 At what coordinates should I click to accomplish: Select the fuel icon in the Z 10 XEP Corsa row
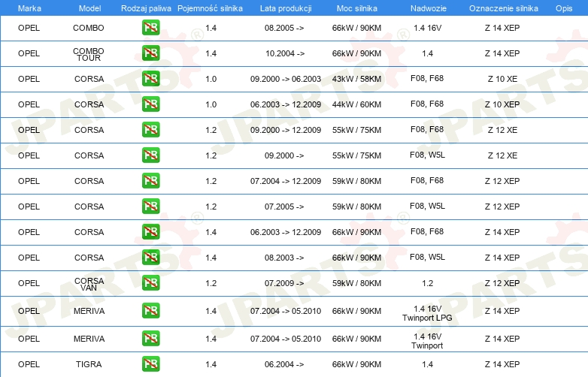coord(150,104)
